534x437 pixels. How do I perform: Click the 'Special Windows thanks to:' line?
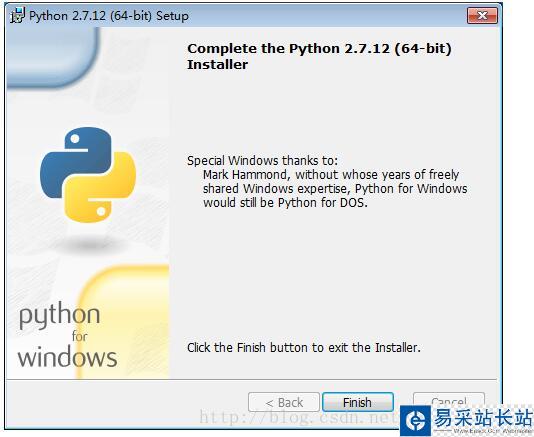tap(263, 160)
